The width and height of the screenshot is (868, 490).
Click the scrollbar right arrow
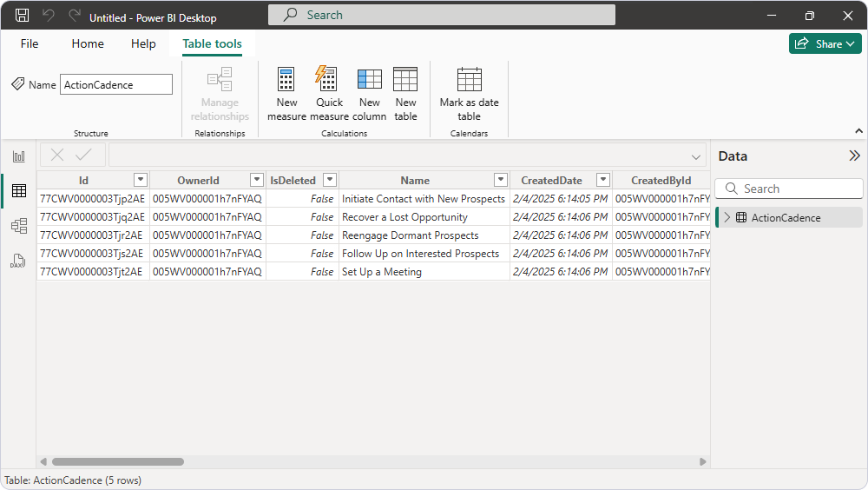(703, 461)
